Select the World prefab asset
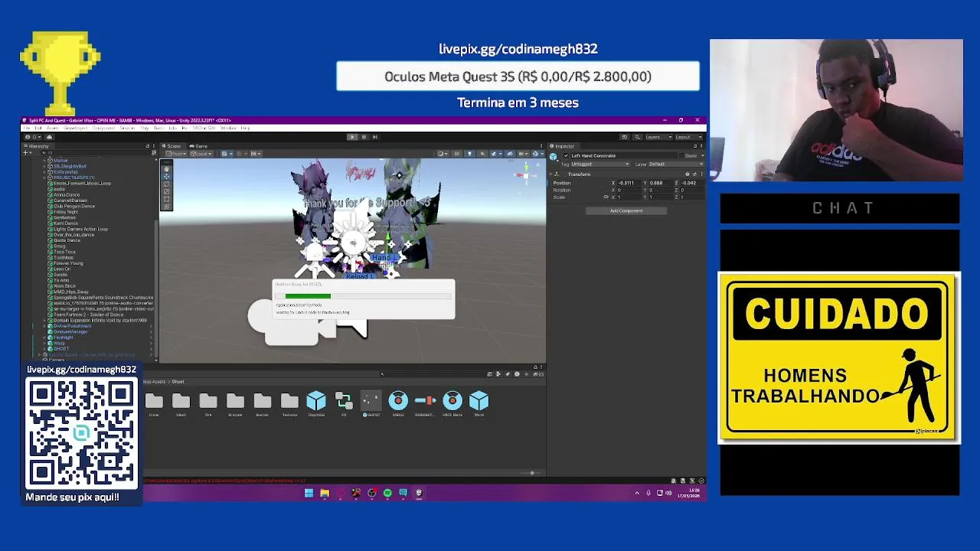The image size is (980, 551). (x=479, y=404)
